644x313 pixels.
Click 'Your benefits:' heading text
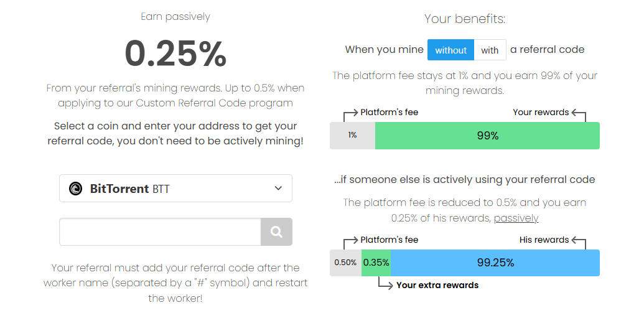[x=465, y=19]
